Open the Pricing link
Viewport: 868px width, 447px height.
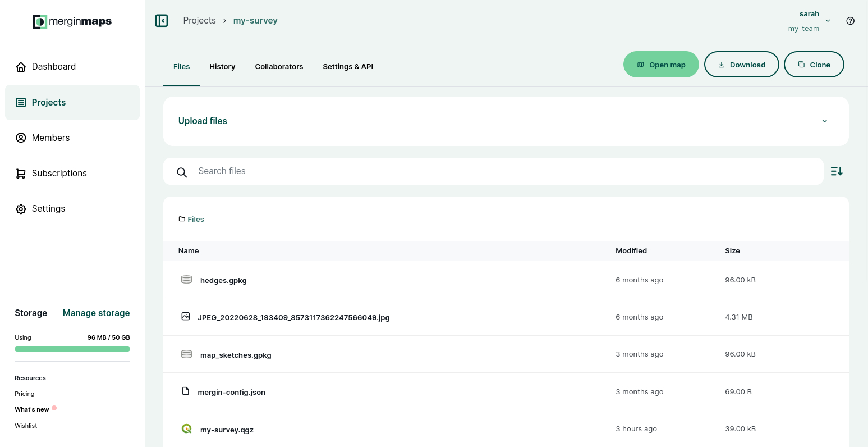coord(25,394)
